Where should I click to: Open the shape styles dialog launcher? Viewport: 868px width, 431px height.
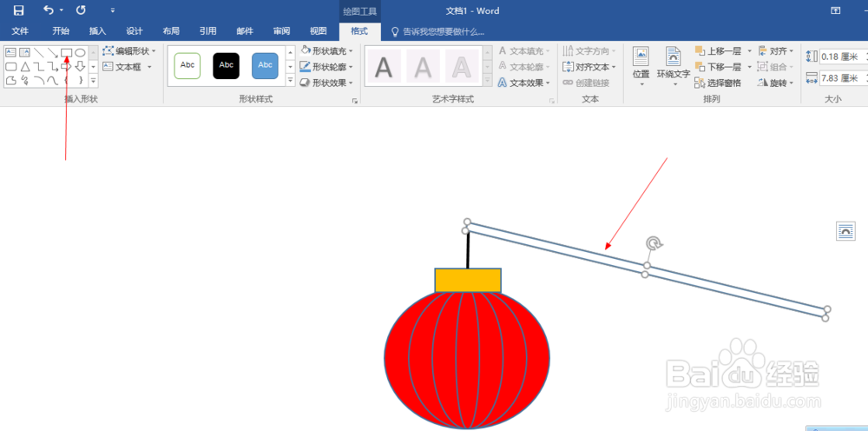coord(355,101)
